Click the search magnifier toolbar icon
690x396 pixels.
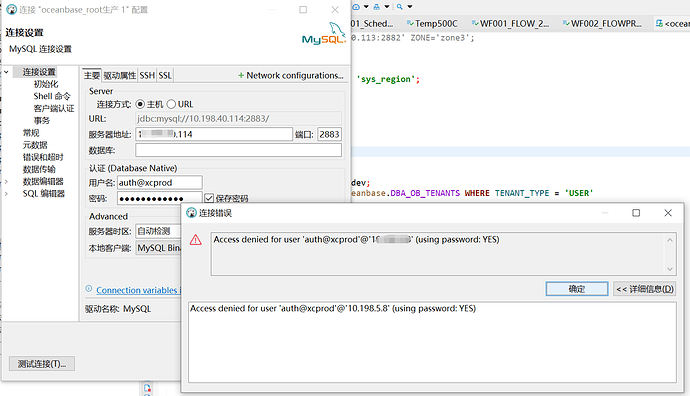tap(400, 7)
